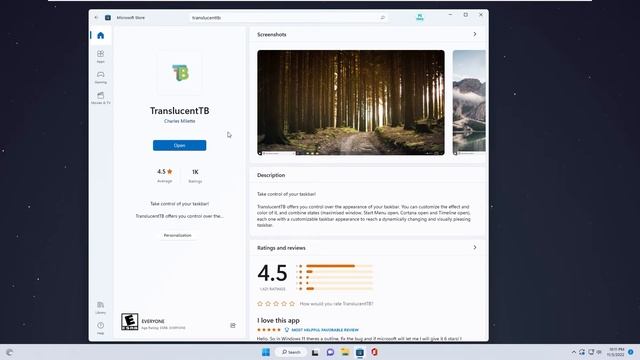Open Chat from the taskbar
The image size is (640, 360).
point(330,352)
